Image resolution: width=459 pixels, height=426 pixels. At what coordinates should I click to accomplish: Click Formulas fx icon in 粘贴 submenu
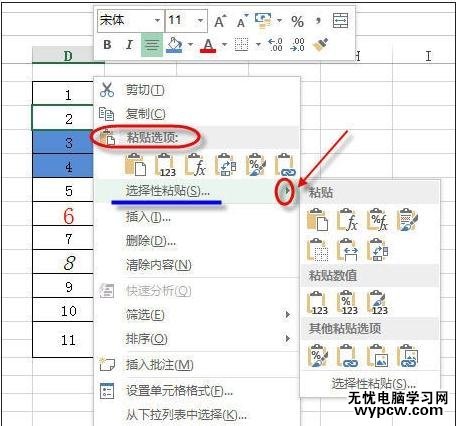pos(347,220)
